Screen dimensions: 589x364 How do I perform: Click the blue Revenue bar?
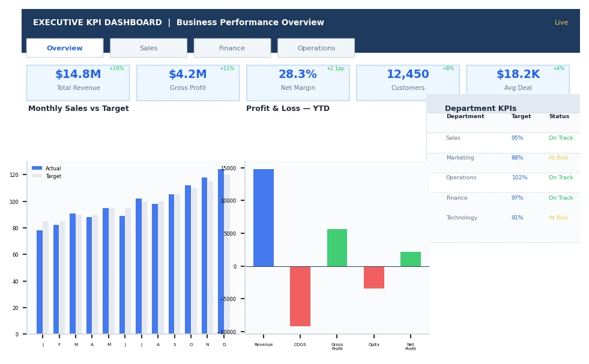(264, 218)
